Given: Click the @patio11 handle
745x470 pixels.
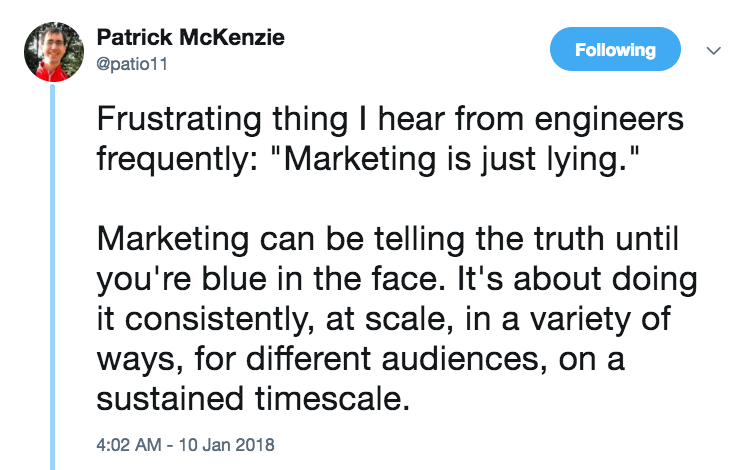Looking at the screenshot, I should coord(129,62).
